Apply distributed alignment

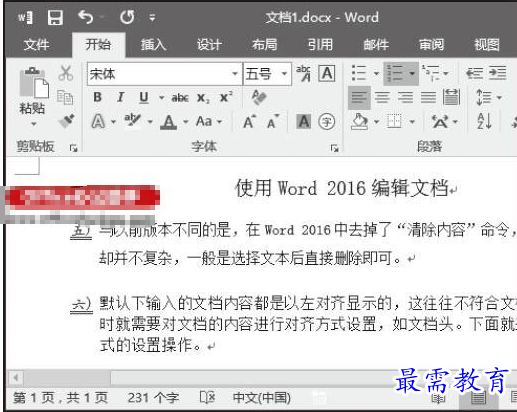[452, 97]
